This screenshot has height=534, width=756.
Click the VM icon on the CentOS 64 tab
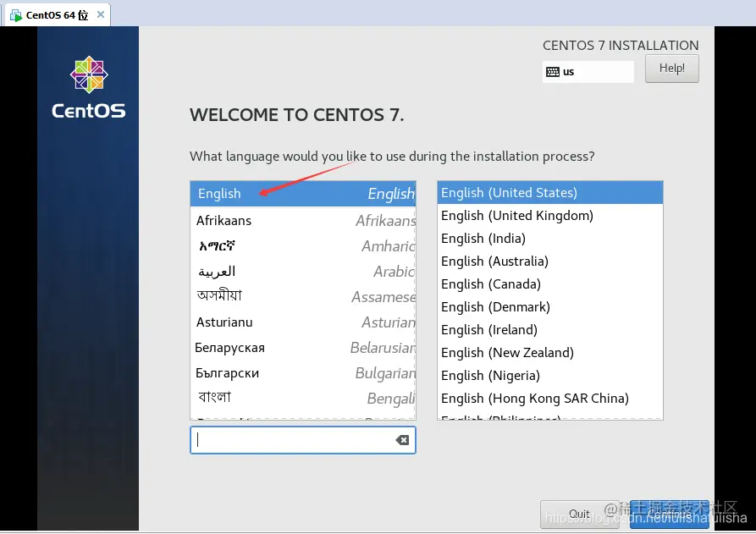click(x=16, y=15)
